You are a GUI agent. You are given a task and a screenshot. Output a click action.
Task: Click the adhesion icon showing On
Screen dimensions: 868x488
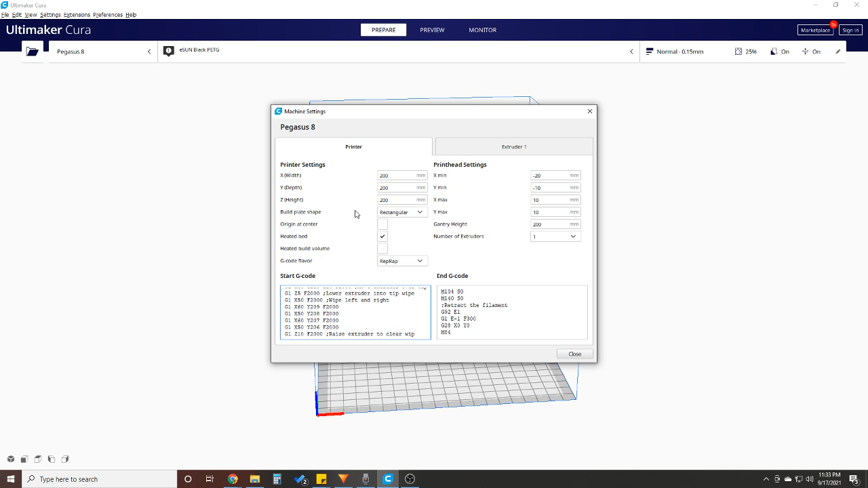coord(805,52)
